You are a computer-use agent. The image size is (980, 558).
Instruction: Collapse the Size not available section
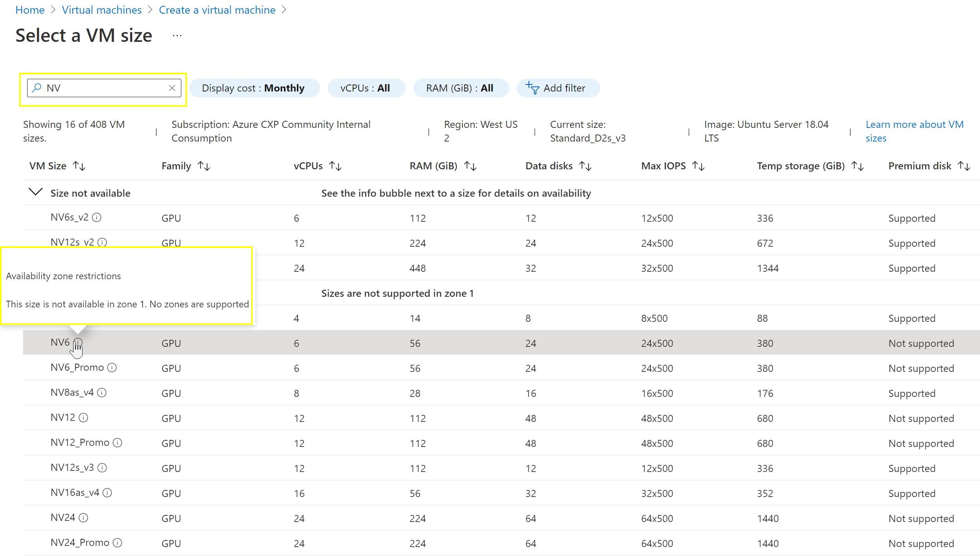pyautogui.click(x=35, y=192)
